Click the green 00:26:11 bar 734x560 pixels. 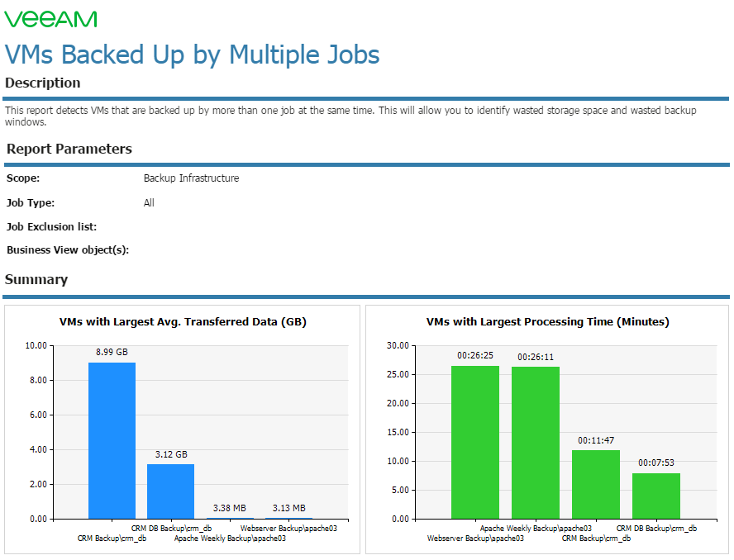click(536, 443)
